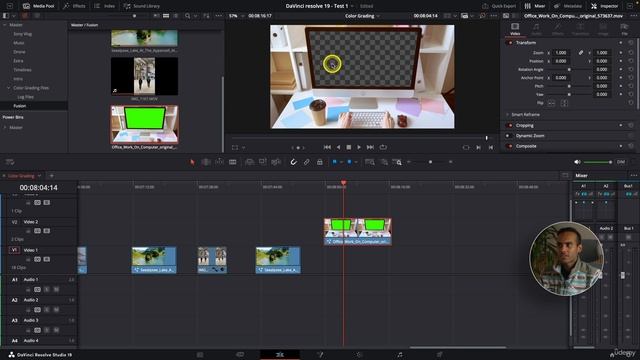Screen dimensions: 640x360
Task: Click the Overwrite Clip toolbar icon
Action: [x=262, y=162]
